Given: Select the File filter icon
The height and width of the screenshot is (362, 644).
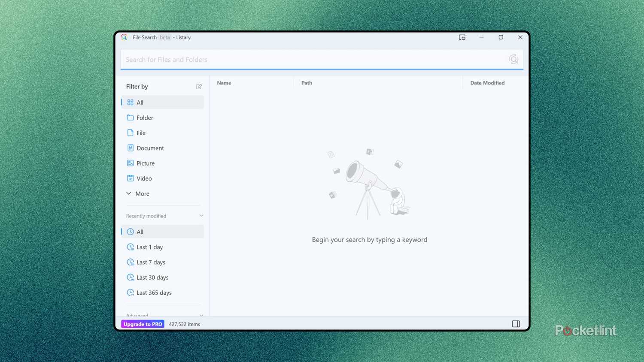Looking at the screenshot, I should (x=130, y=133).
